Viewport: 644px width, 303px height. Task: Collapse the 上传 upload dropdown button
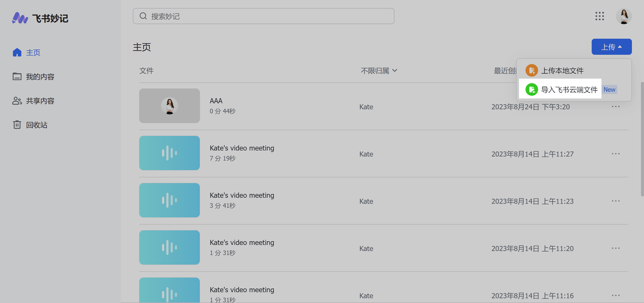click(612, 47)
